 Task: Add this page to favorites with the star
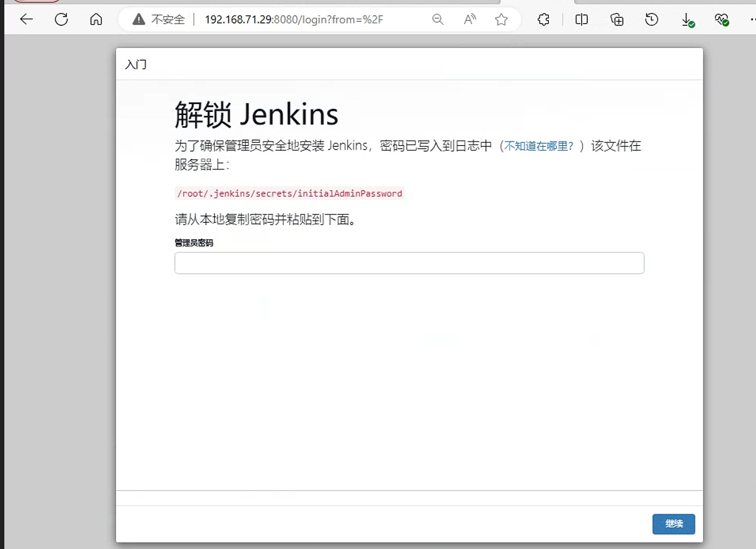click(502, 19)
